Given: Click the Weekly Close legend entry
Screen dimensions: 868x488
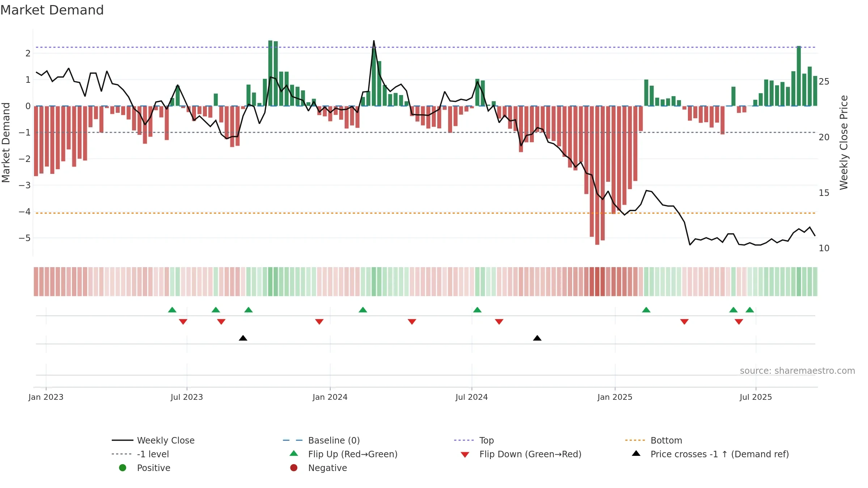Looking at the screenshot, I should click(x=153, y=440).
